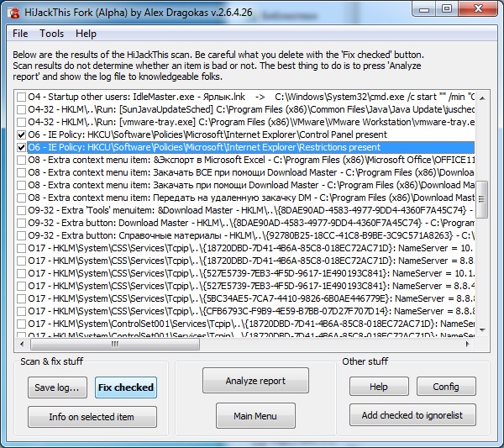Image resolution: width=504 pixels, height=448 pixels.
Task: Check the Экспорт в Microsoft Excel entry checkbox
Action: (x=21, y=160)
